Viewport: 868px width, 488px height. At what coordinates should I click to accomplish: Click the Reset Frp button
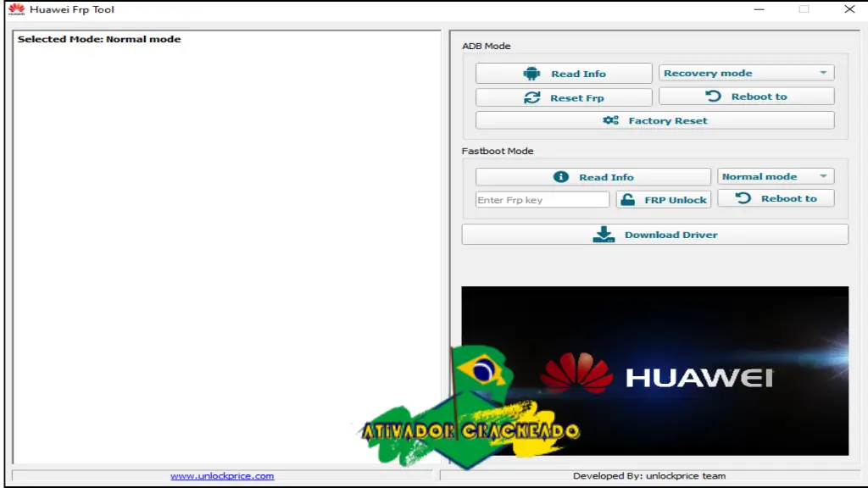click(564, 98)
